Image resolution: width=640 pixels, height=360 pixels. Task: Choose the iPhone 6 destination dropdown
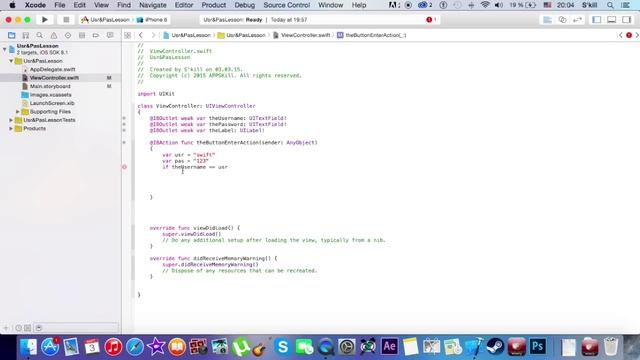click(152, 20)
